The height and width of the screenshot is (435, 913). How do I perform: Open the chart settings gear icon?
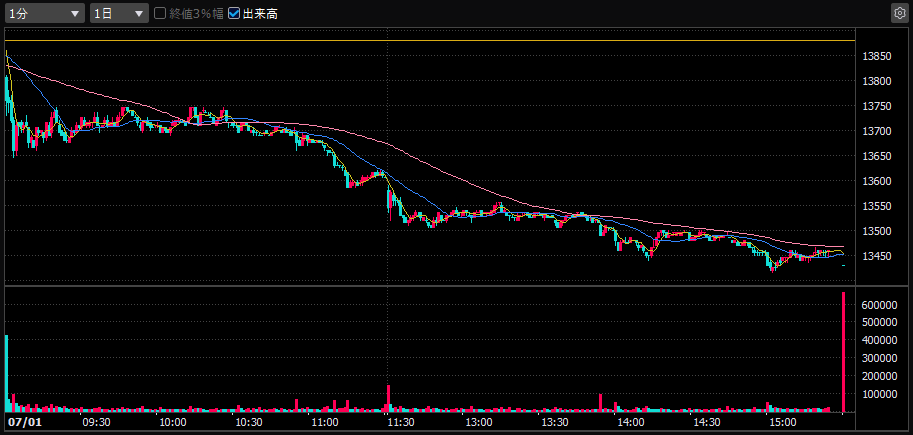point(899,13)
